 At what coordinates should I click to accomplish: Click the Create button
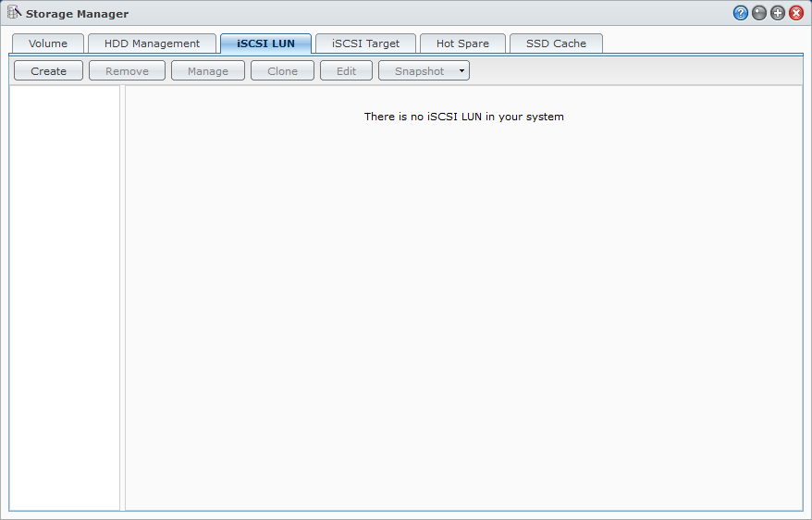[48, 71]
